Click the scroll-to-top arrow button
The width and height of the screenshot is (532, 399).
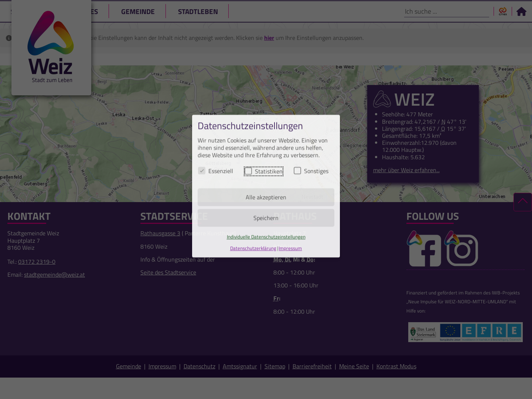pyautogui.click(x=522, y=202)
